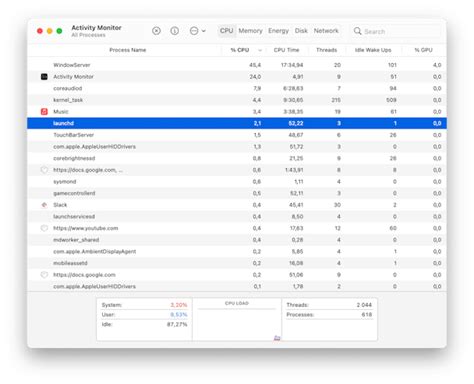Screen dimensions: 474x384
Task: Sort by Idle Wake Ups column header
Action: coord(373,50)
